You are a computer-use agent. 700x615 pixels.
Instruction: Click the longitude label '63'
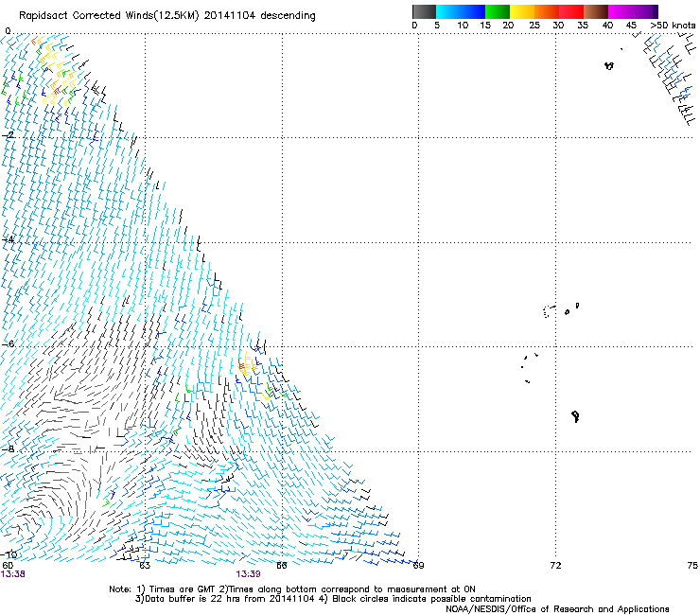tap(145, 566)
